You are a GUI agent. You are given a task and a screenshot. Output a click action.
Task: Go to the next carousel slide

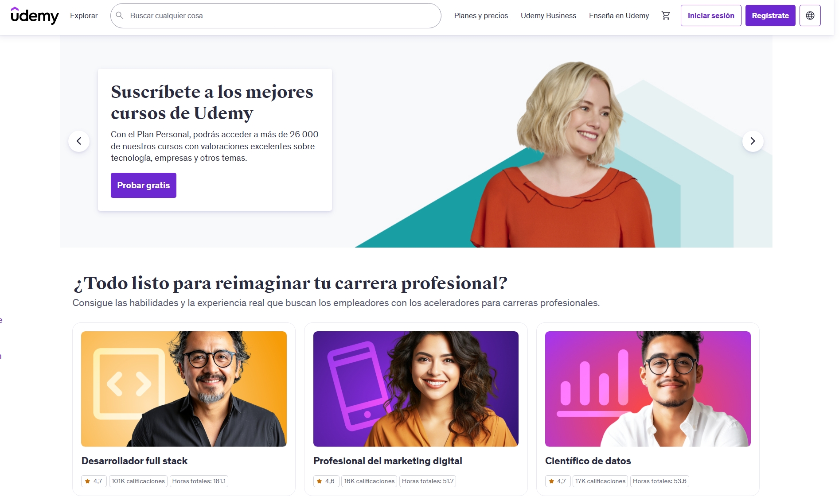(753, 141)
